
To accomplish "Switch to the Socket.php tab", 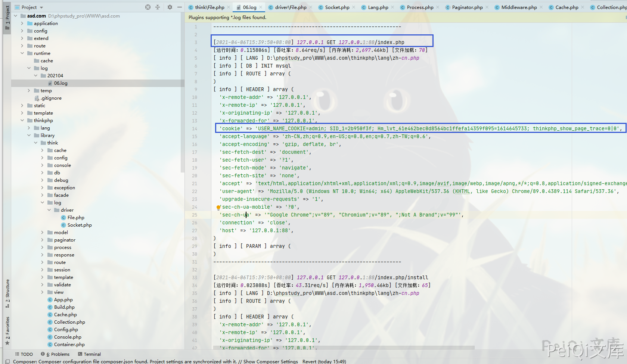I will 337,7.
